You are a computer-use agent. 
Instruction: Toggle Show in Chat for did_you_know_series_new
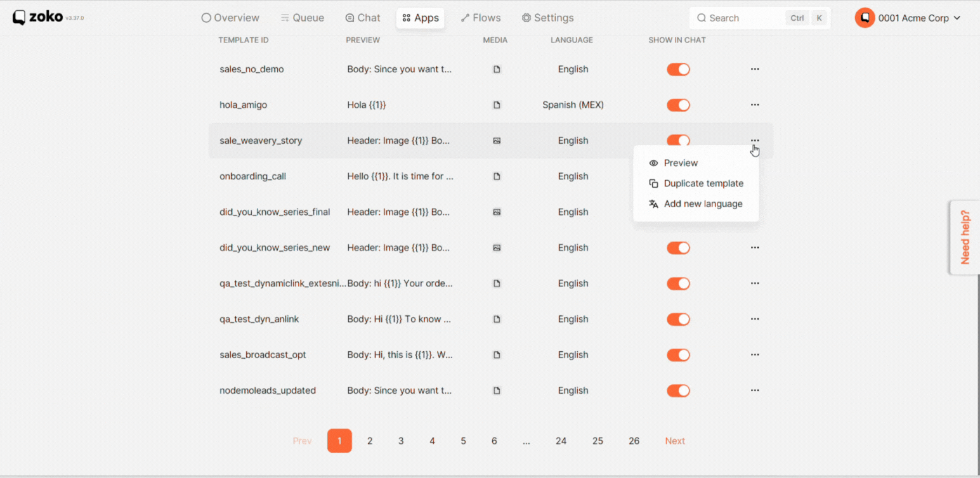pos(678,248)
